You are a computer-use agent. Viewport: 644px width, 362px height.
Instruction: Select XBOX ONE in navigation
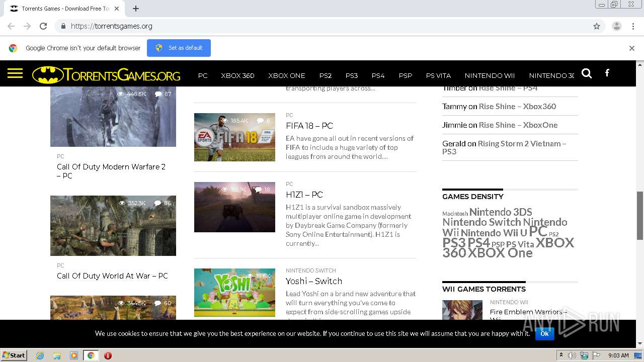click(x=287, y=75)
